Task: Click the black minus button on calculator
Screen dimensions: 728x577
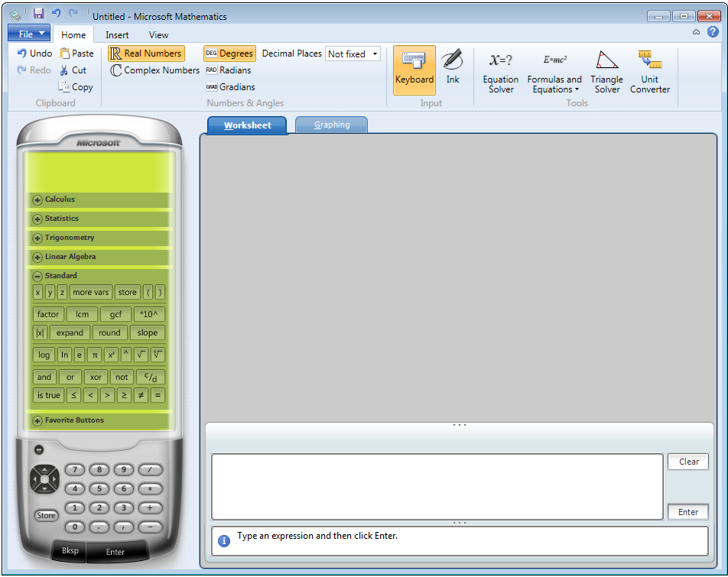Action: (x=39, y=449)
